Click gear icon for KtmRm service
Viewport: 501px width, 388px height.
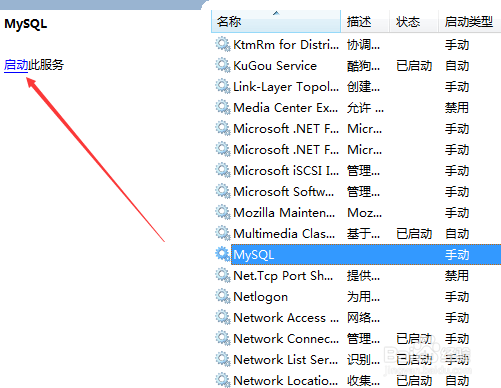223,44
